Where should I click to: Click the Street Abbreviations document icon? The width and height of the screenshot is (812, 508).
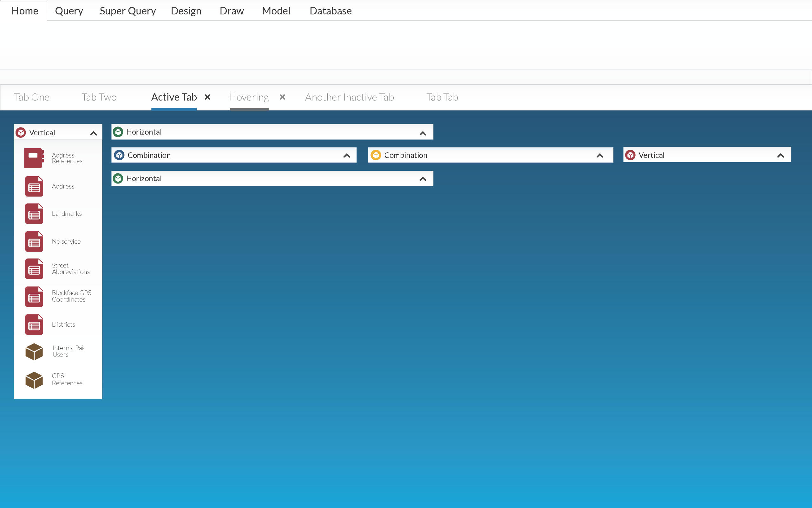pyautogui.click(x=34, y=269)
